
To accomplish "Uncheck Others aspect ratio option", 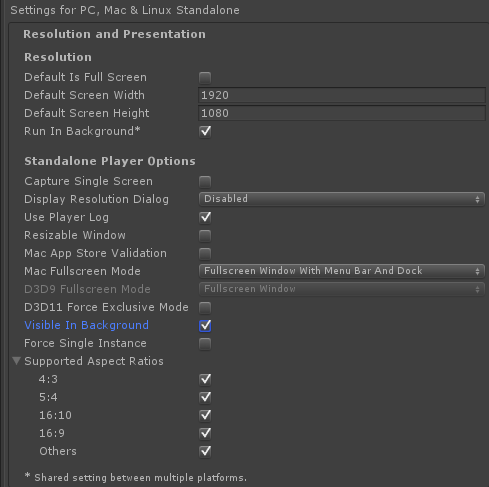I will 205,451.
